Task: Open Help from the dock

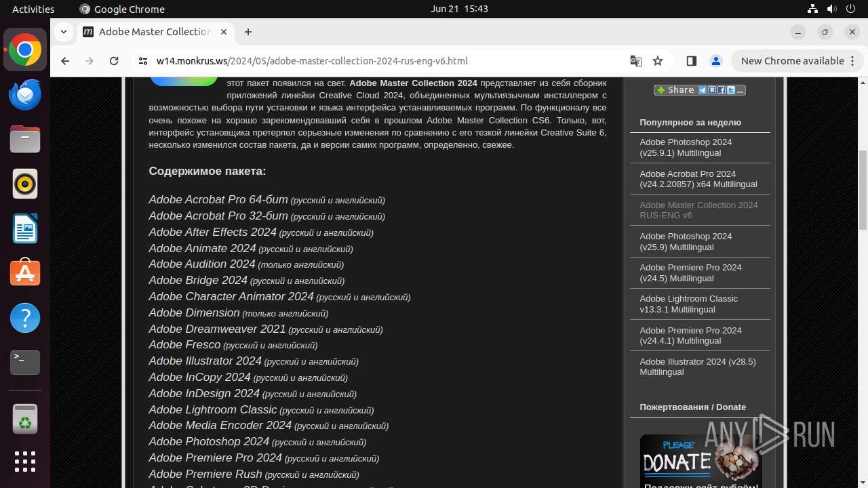Action: click(25, 318)
